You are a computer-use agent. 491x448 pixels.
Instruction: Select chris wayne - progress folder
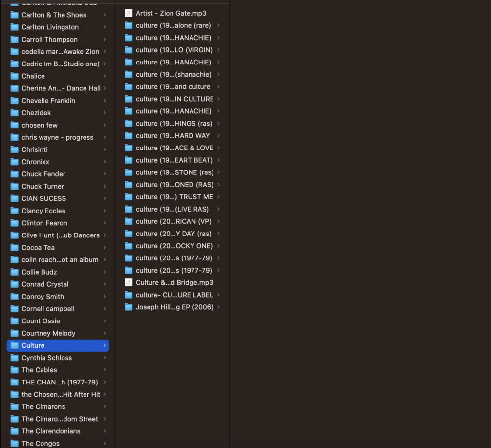(x=58, y=137)
